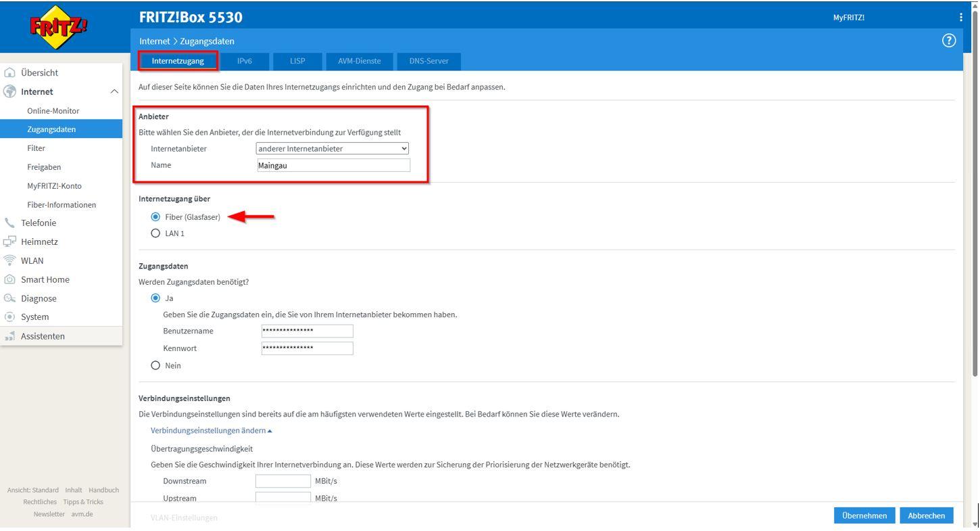Collapse the Internet menu chevron

point(114,91)
